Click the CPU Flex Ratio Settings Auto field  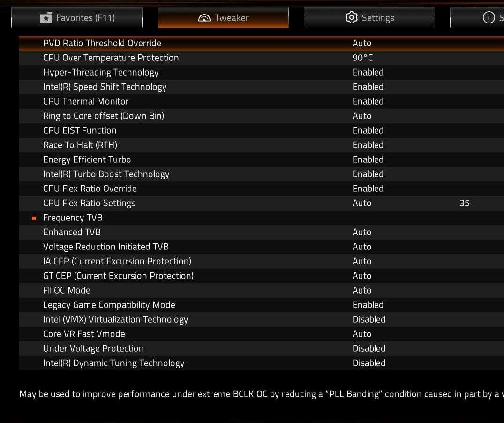click(x=362, y=203)
